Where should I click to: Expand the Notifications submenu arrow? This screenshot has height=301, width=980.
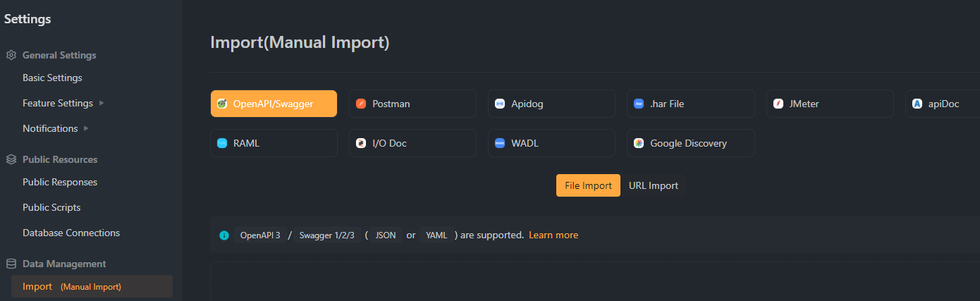pos(86,128)
